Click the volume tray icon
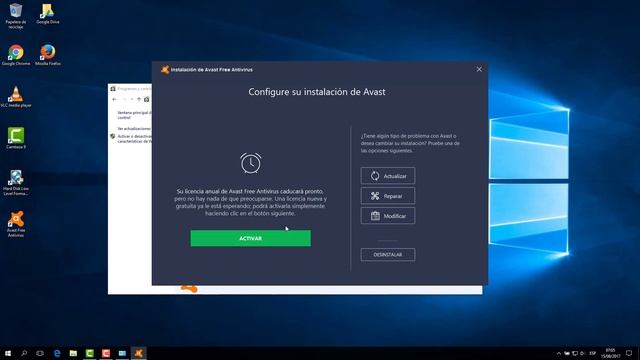Screen dimensions: 640x360 583,353
